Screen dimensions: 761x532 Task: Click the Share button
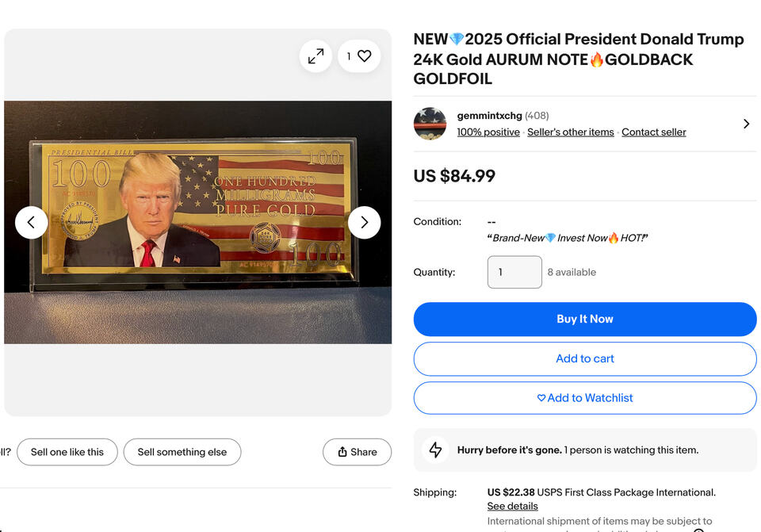[357, 452]
